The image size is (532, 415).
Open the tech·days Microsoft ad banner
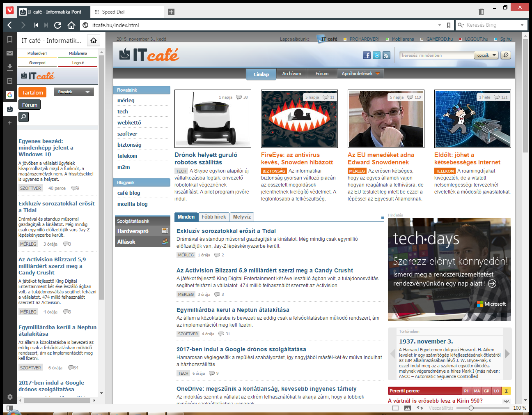point(449,270)
